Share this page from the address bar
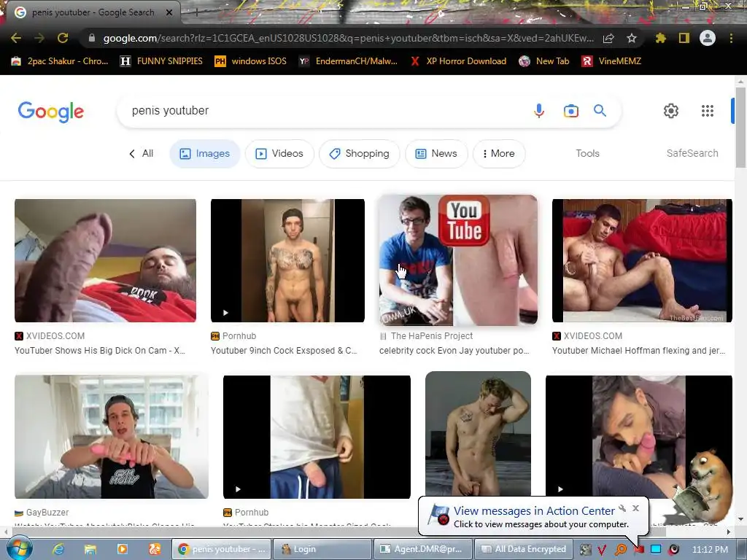Screen dimensions: 747x560 [608, 38]
